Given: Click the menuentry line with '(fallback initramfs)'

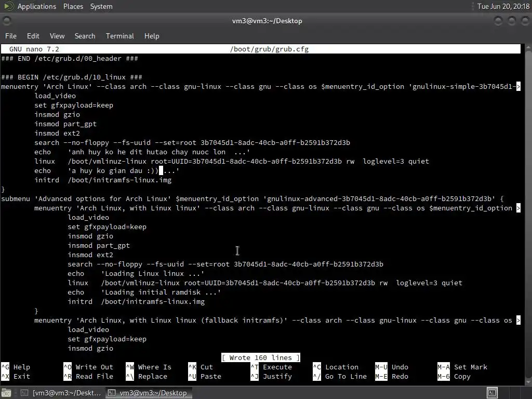Looking at the screenshot, I should point(277,320).
